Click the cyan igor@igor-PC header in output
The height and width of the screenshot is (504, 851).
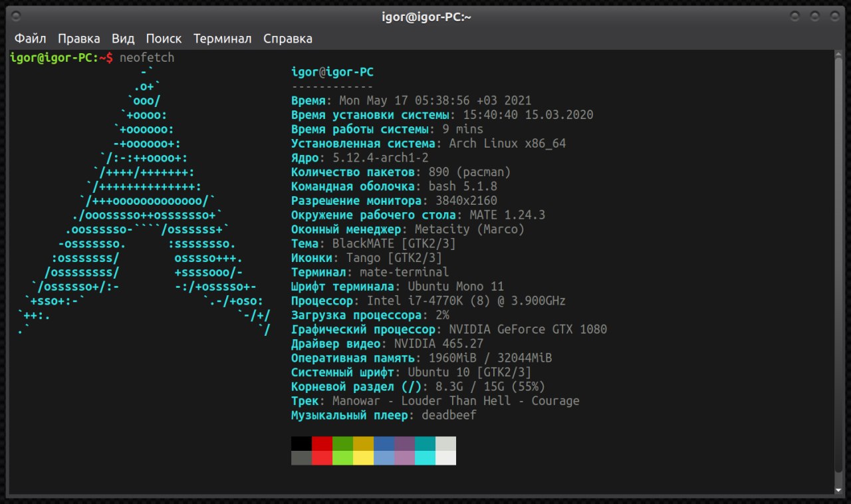click(x=332, y=72)
